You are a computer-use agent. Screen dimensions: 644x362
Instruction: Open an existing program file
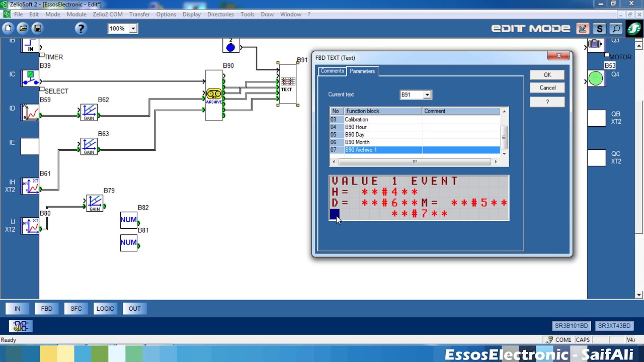click(23, 29)
